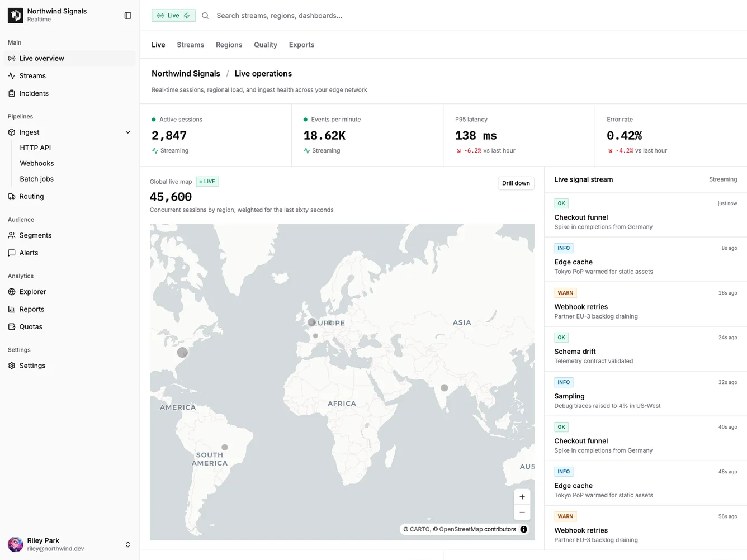Toggle the LIVE indicator on the global map
Image resolution: width=747 pixels, height=560 pixels.
(x=207, y=181)
